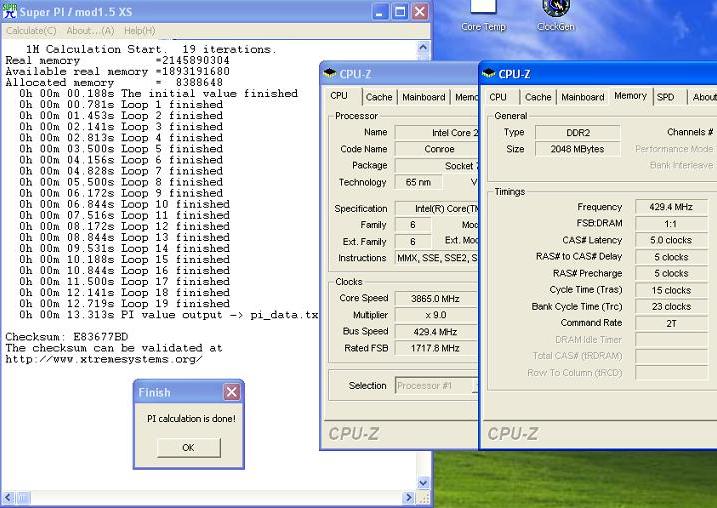Click the Command Rate value 2T
The width and height of the screenshot is (717, 508).
(671, 323)
